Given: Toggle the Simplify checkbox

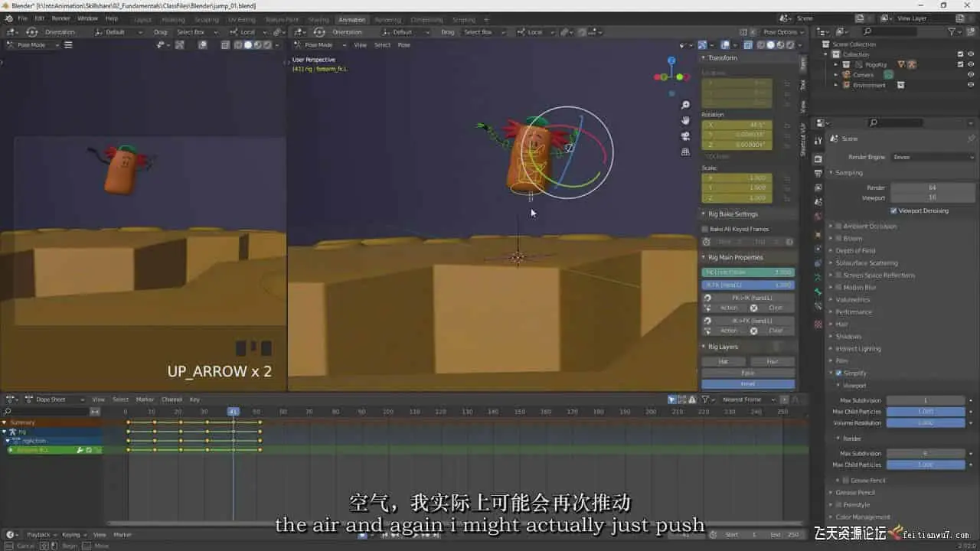Looking at the screenshot, I should (x=838, y=373).
